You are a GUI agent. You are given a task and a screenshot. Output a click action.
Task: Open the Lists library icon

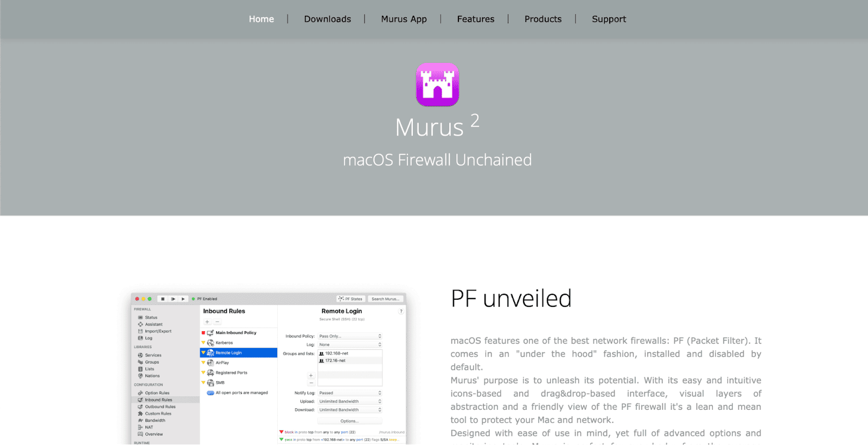coord(141,369)
